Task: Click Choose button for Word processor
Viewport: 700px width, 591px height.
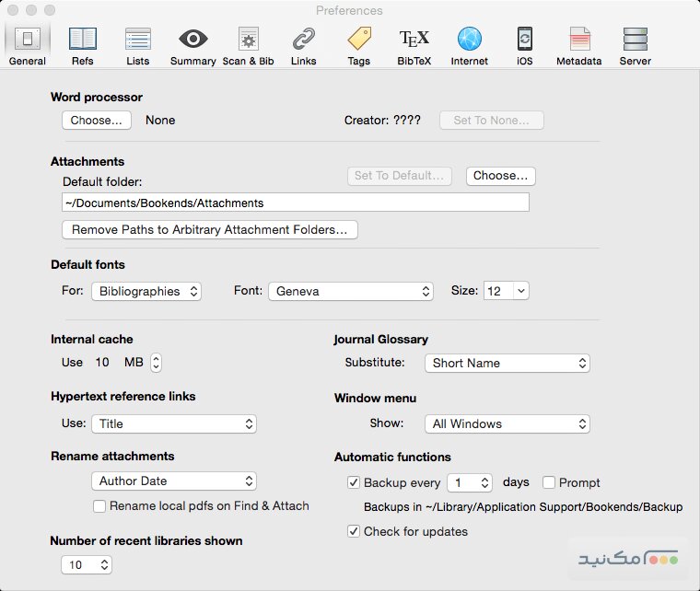Action: pyautogui.click(x=97, y=120)
